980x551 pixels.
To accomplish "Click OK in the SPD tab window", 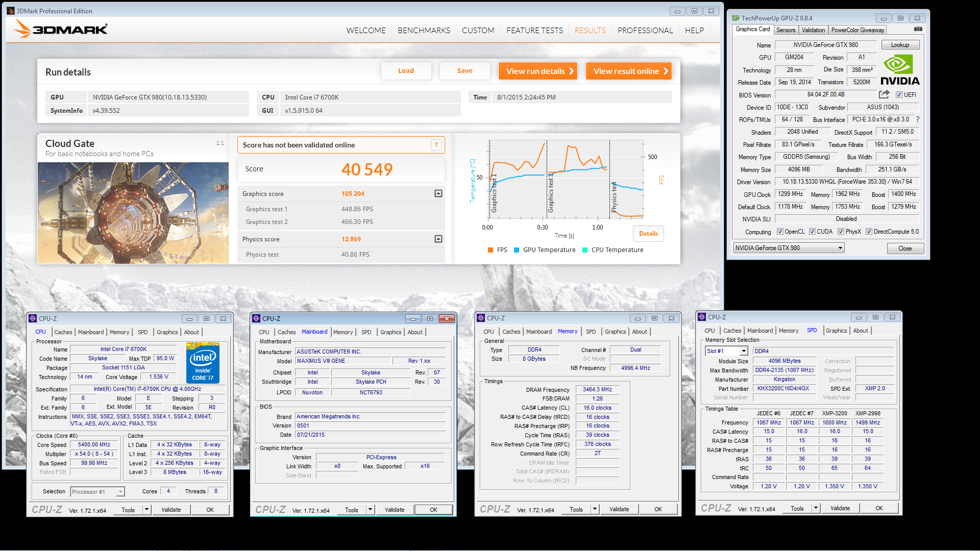I will (879, 508).
